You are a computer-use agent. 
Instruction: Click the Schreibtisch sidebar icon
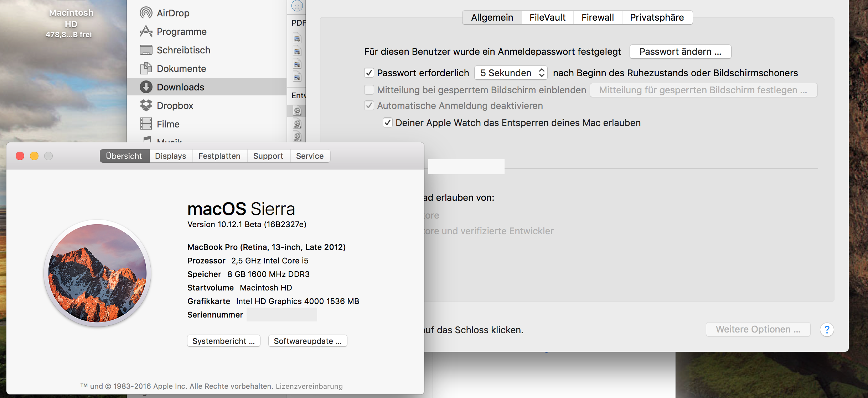tap(146, 50)
